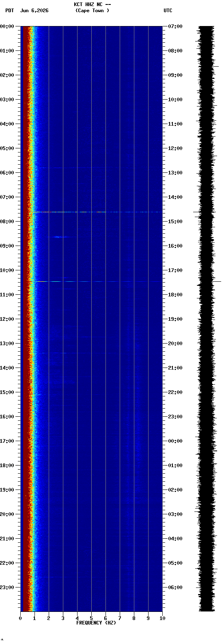The height and width of the screenshot is (644, 224).
Task: Click the PDT time label 19:00
Action: click(x=7, y=490)
